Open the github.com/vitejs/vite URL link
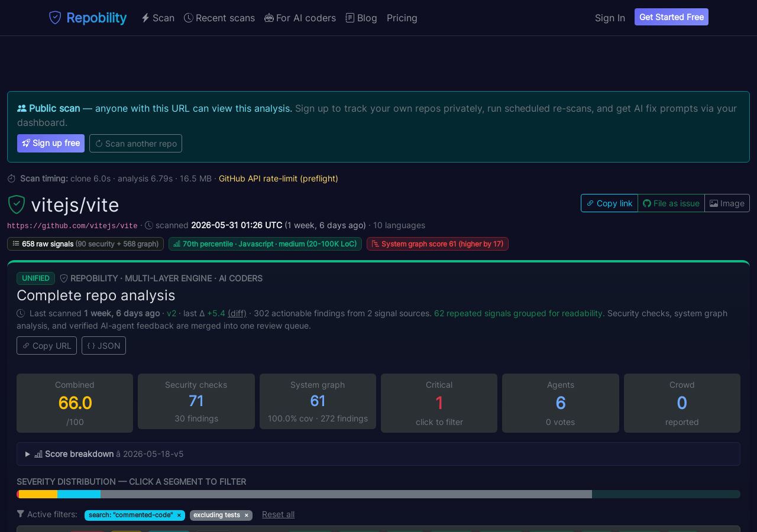The height and width of the screenshot is (532, 757). coord(72,226)
